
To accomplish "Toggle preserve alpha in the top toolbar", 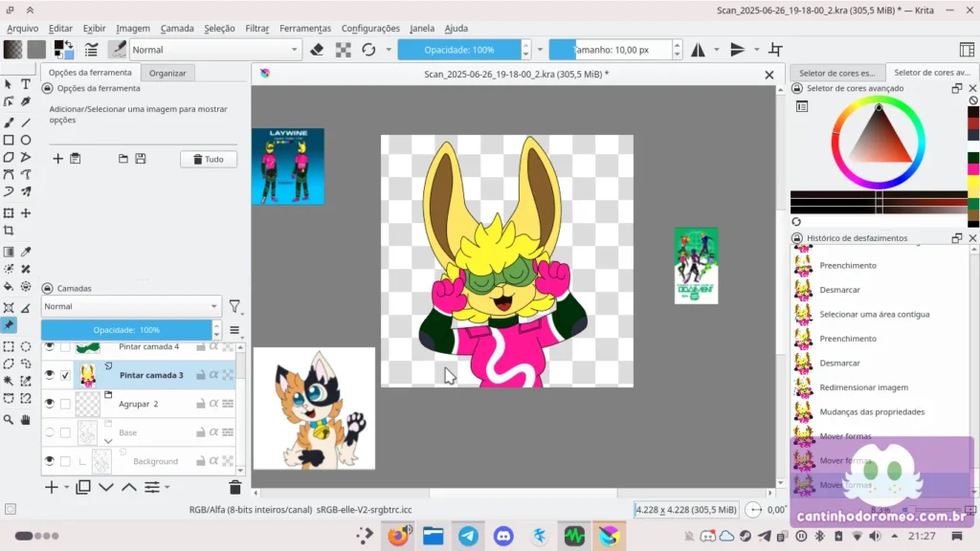I will click(344, 50).
